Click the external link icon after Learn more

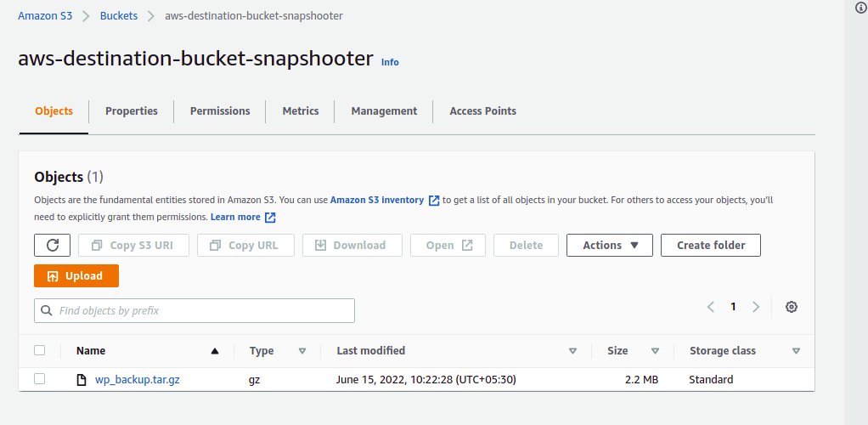click(x=270, y=218)
